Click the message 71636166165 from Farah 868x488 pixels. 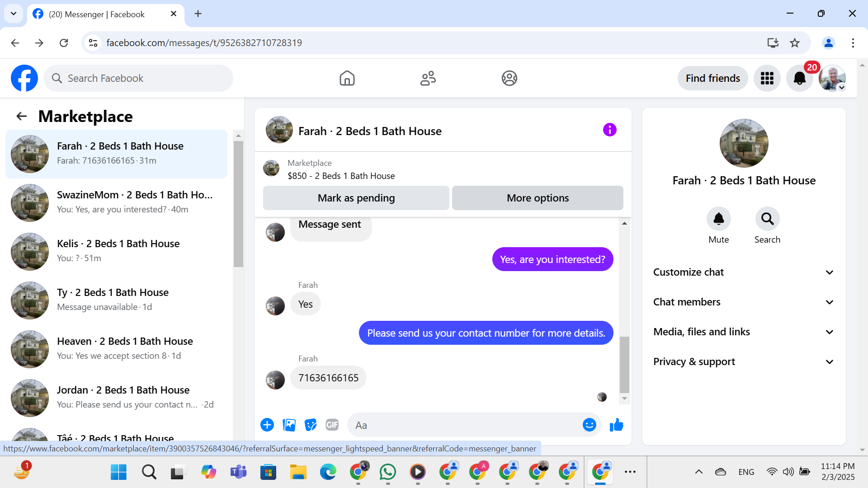(328, 378)
